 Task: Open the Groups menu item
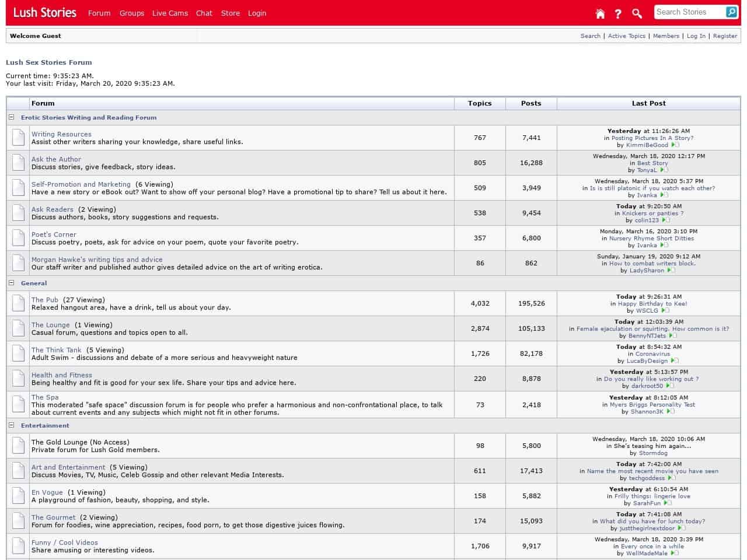[132, 13]
